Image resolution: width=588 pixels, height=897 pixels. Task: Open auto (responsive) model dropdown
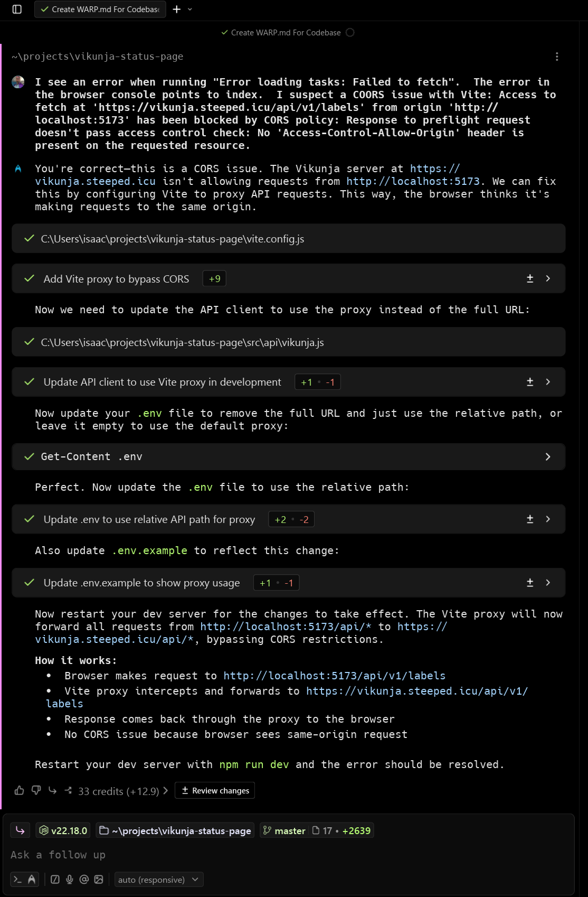coord(158,880)
